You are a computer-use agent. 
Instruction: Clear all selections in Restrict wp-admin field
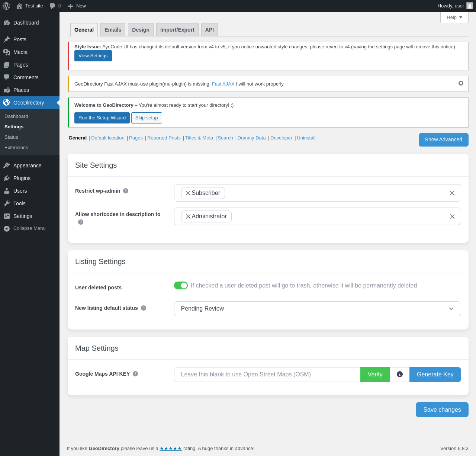[x=452, y=193]
